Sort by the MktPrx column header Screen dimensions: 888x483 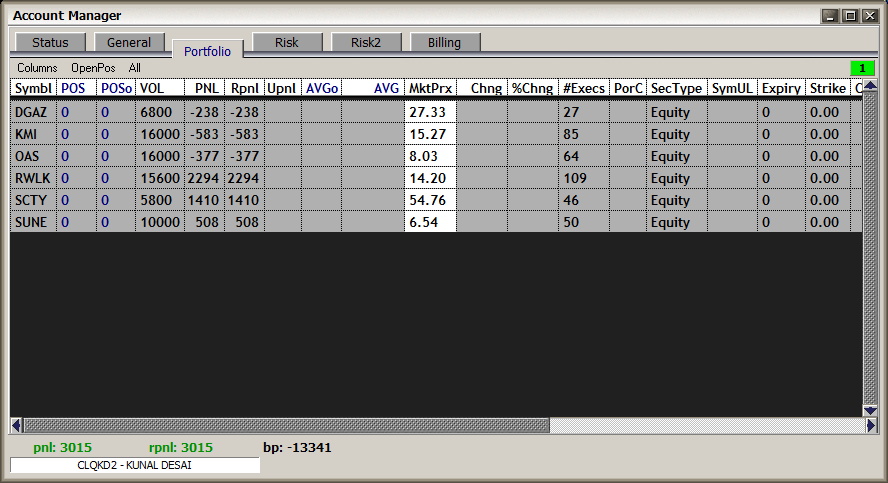(430, 88)
